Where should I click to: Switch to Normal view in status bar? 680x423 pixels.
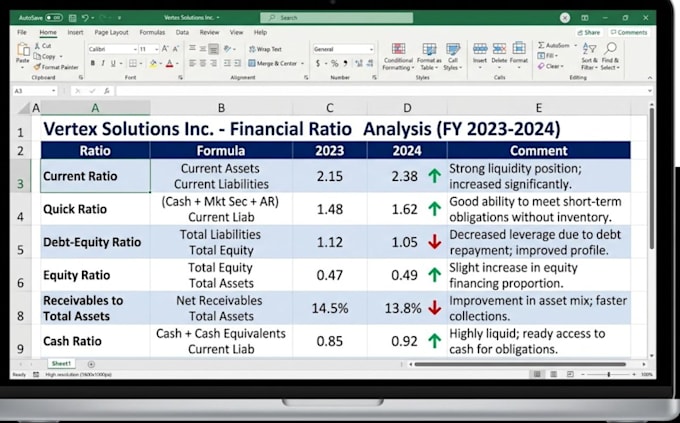(x=537, y=374)
